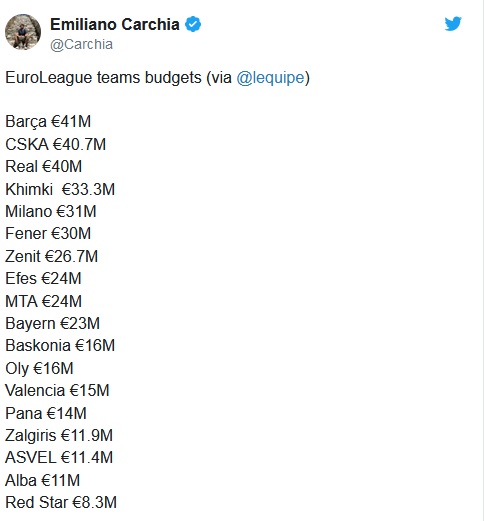
Task: Follow the @lequipe mention link
Action: point(270,78)
